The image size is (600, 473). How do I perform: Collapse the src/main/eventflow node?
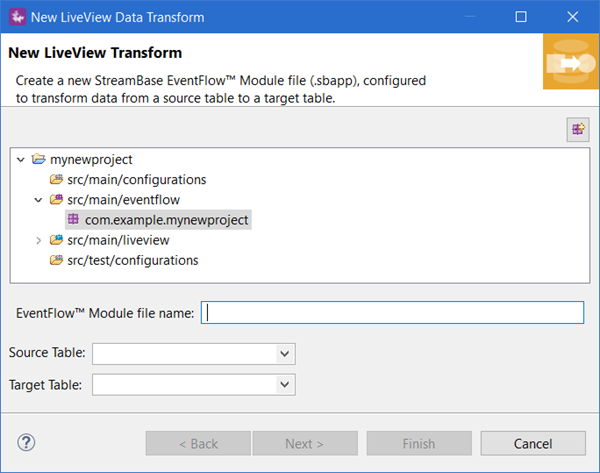[39, 200]
